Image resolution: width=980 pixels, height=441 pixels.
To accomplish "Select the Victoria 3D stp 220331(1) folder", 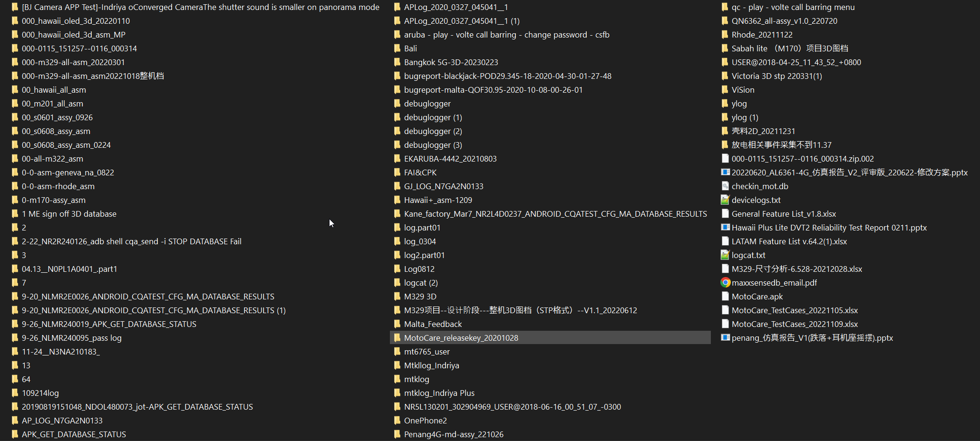I will [777, 76].
